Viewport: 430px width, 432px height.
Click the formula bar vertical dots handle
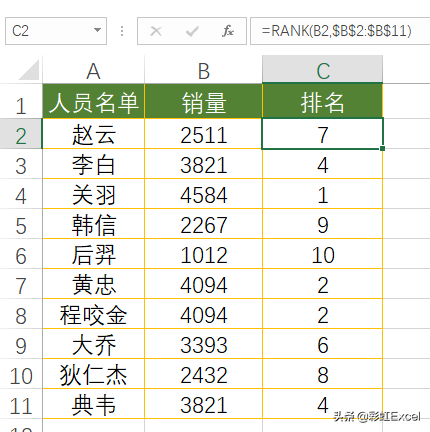(122, 31)
